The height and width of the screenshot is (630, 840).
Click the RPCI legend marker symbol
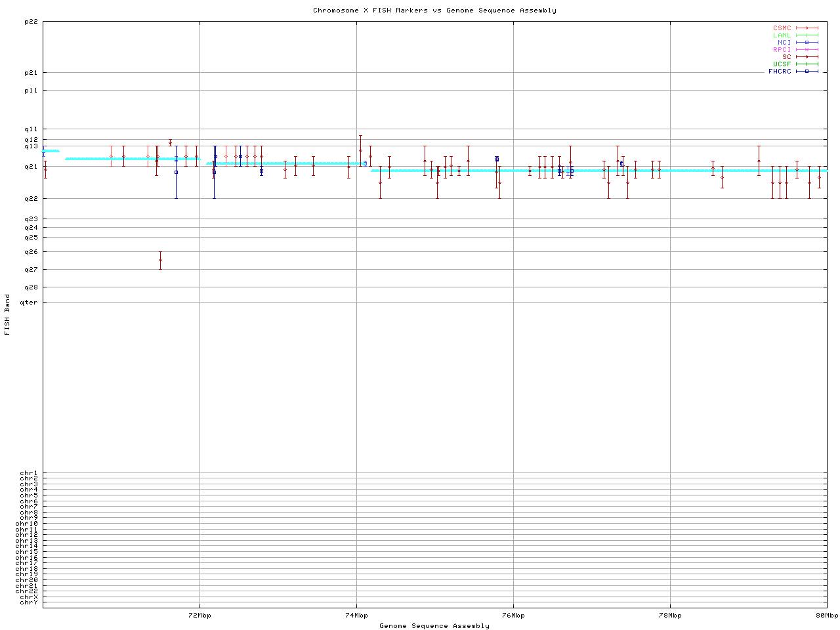point(807,50)
